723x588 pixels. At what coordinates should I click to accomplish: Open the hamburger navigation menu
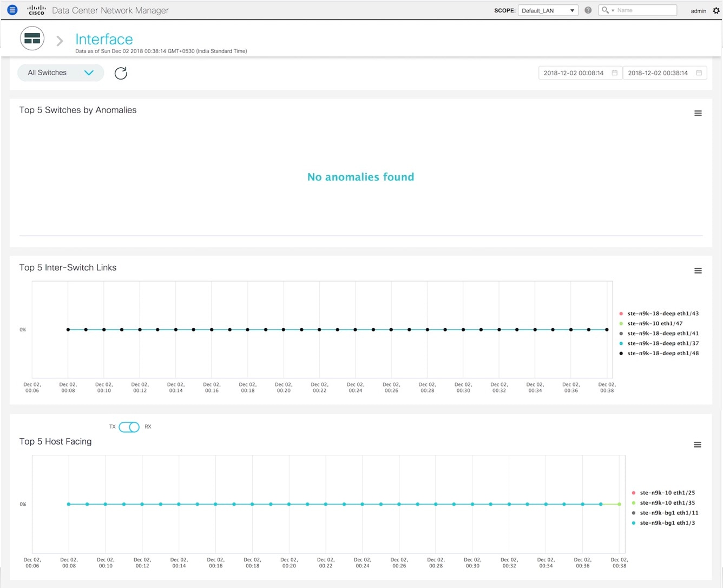point(12,9)
